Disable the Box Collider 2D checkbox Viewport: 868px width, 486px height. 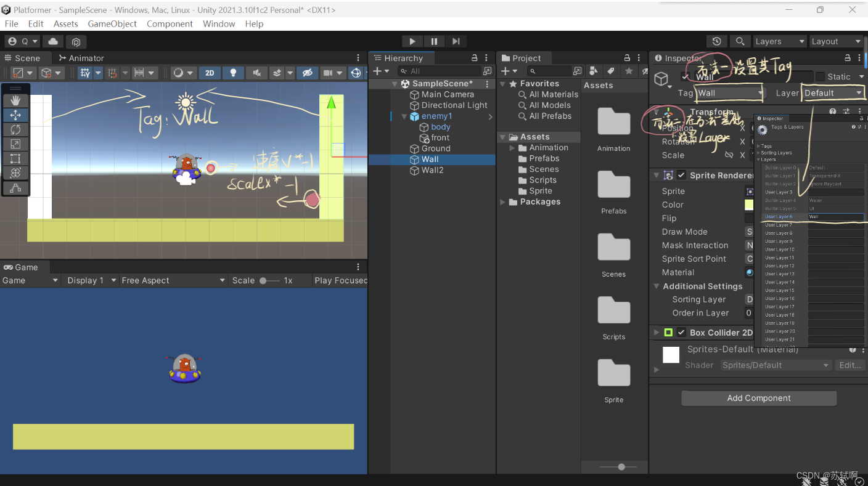(681, 333)
